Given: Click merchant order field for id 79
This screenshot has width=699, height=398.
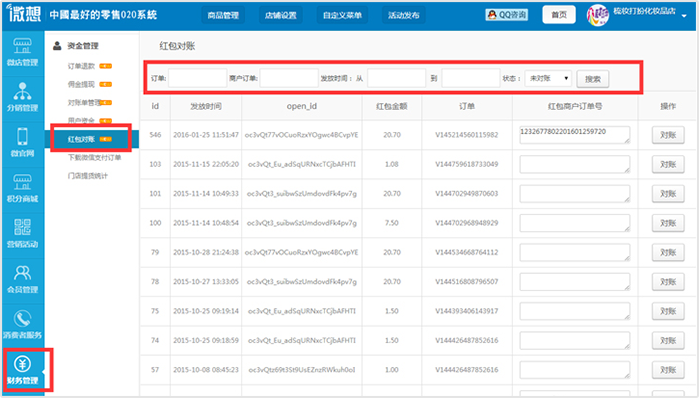Looking at the screenshot, I should (x=575, y=252).
